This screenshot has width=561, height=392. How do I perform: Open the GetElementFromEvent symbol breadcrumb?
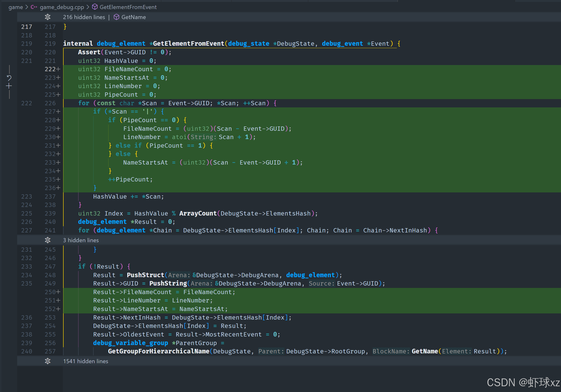click(x=128, y=7)
